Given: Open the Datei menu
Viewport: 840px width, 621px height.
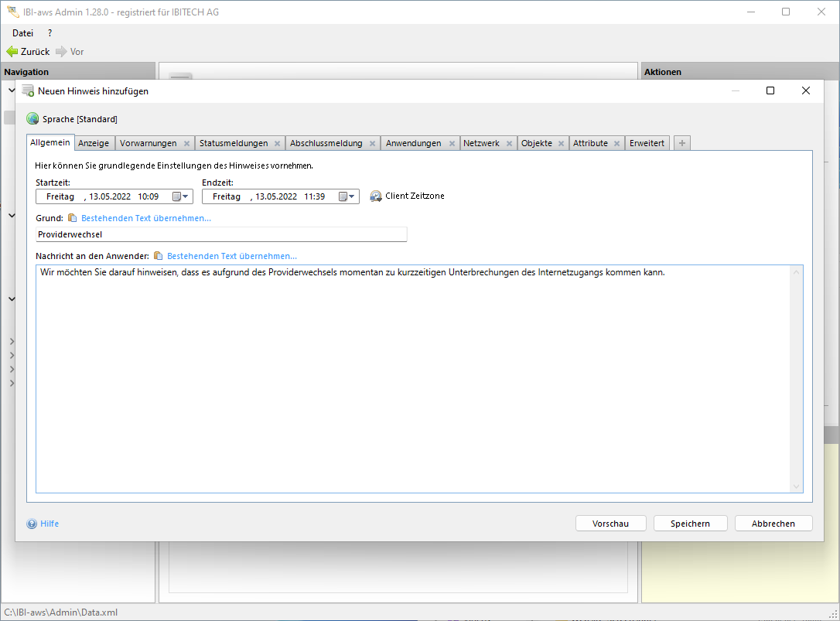Looking at the screenshot, I should click(22, 33).
